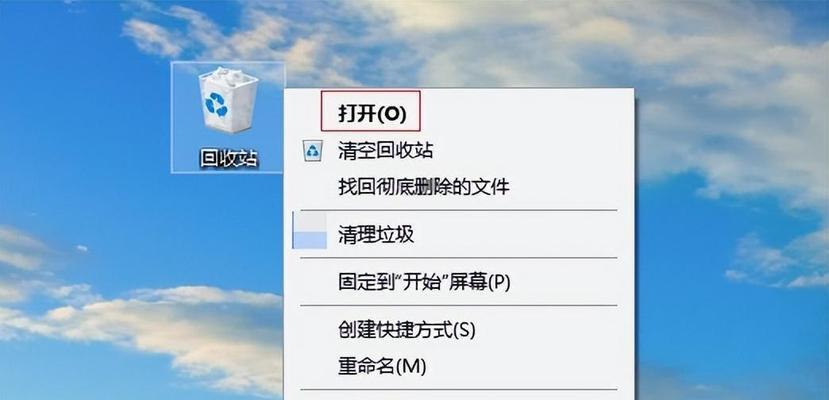
Task: Click empty sky wallpaper to dismiss menu
Action: (x=79, y=132)
